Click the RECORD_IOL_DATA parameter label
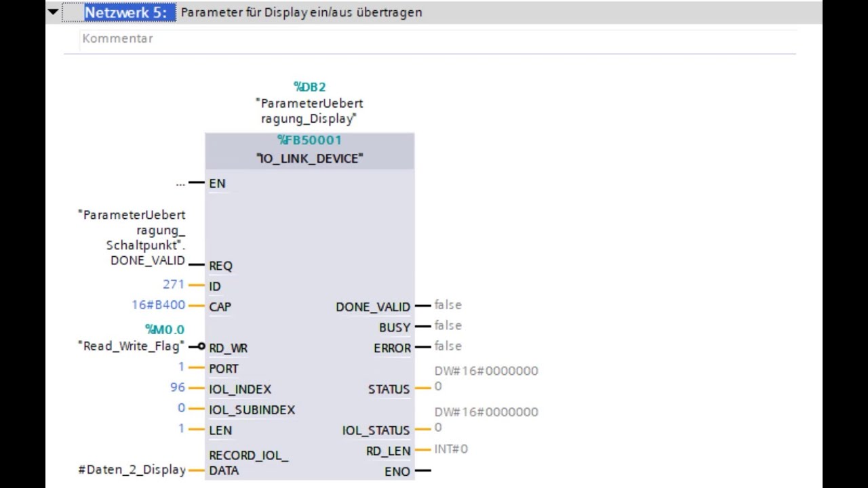Image resolution: width=868 pixels, height=488 pixels. point(248,463)
